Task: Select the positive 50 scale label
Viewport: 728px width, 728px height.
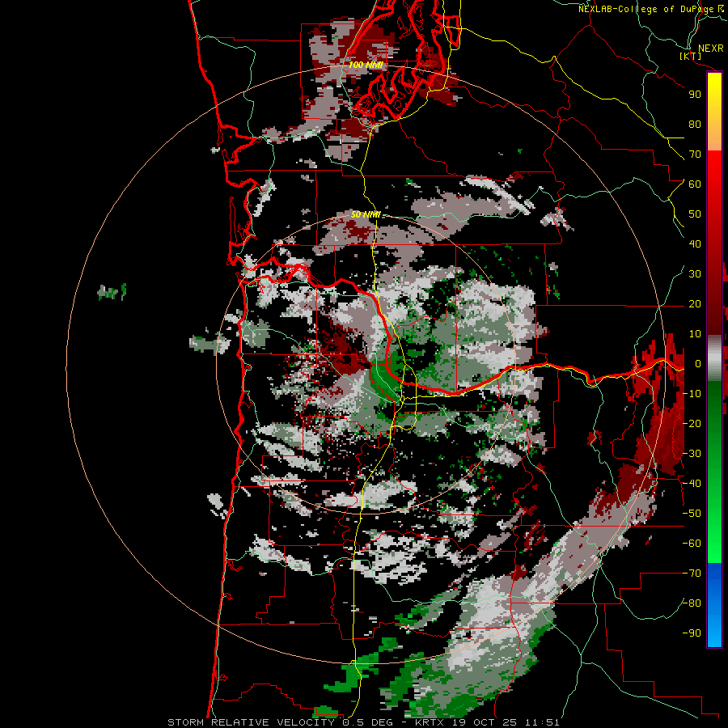Action: [x=695, y=214]
